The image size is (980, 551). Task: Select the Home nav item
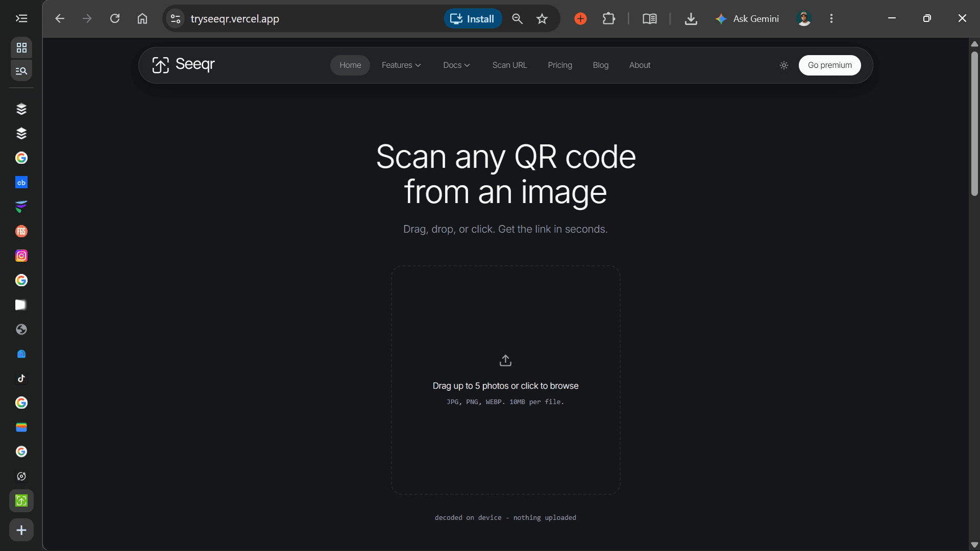[350, 65]
